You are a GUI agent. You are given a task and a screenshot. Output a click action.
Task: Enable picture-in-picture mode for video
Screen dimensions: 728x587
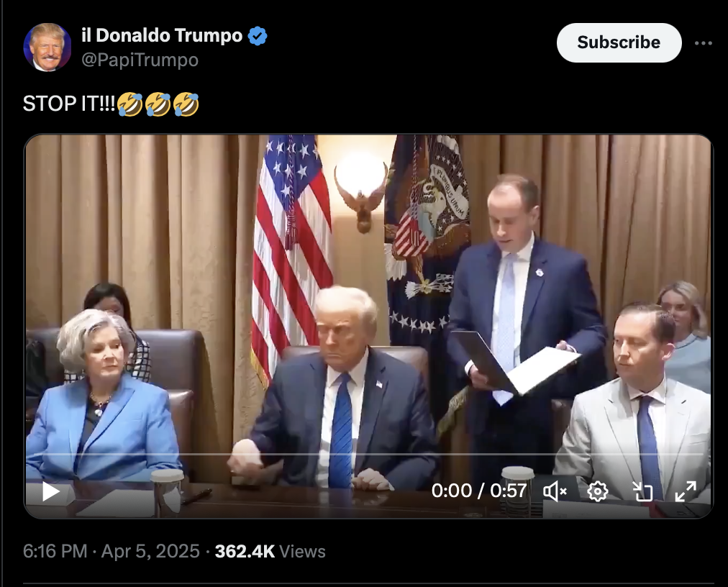tap(642, 491)
